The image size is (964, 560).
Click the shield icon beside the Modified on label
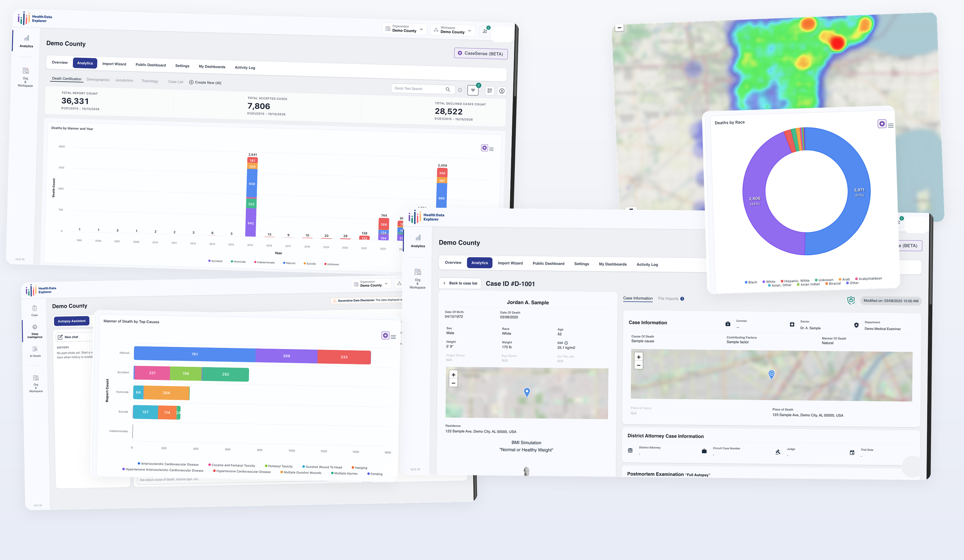851,300
